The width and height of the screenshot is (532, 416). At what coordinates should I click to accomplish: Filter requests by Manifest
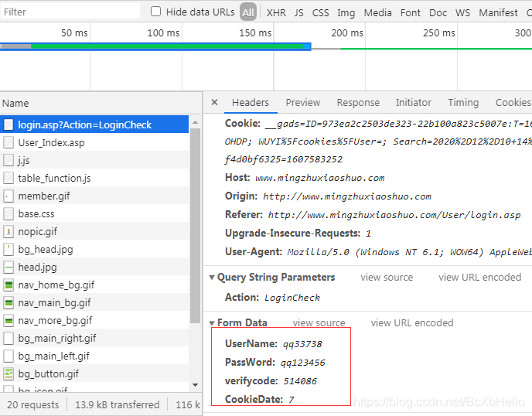[498, 13]
